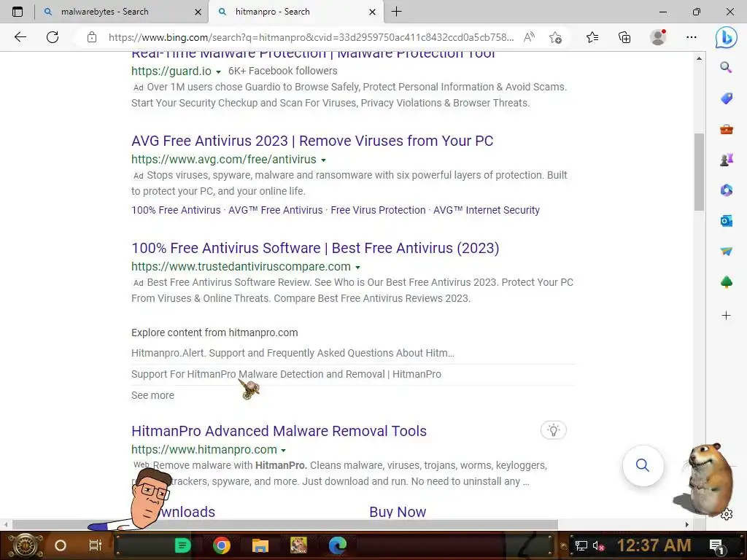747x560 pixels.
Task: Click the site info lock icon
Action: 92,37
